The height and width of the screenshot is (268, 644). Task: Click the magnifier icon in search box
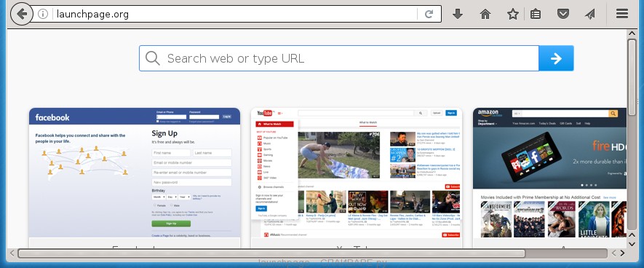[x=152, y=58]
